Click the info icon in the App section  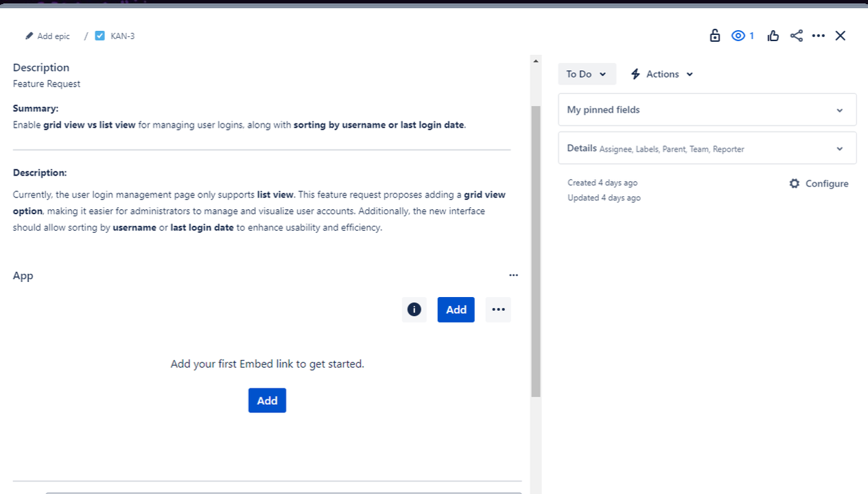tap(414, 309)
